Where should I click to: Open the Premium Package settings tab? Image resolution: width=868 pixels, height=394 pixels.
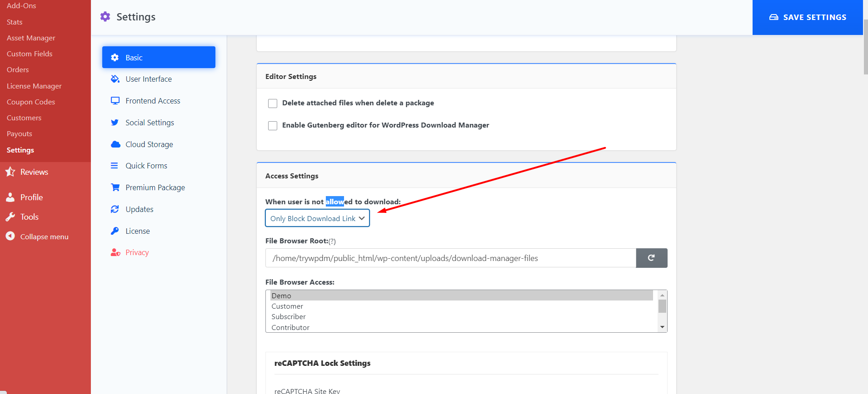[x=159, y=187]
